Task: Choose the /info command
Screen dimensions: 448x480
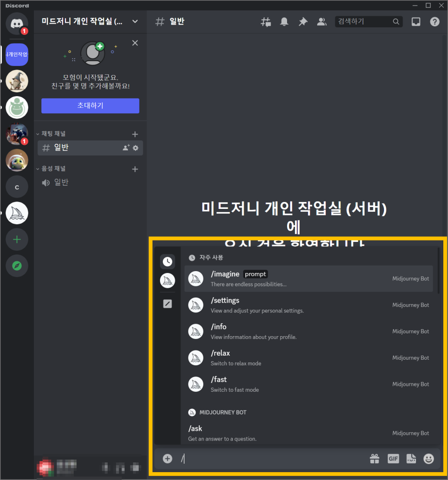Action: coord(308,331)
